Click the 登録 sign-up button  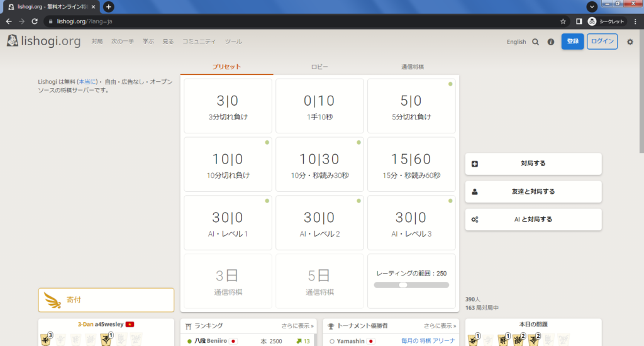(572, 42)
